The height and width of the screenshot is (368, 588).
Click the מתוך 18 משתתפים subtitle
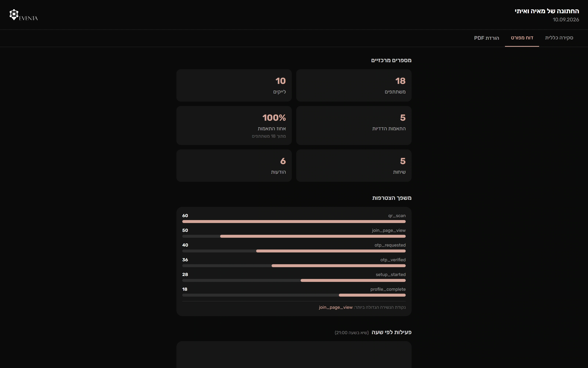pos(269,136)
